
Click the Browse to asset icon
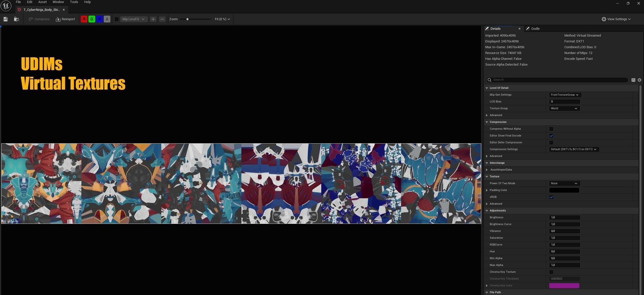tap(17, 19)
